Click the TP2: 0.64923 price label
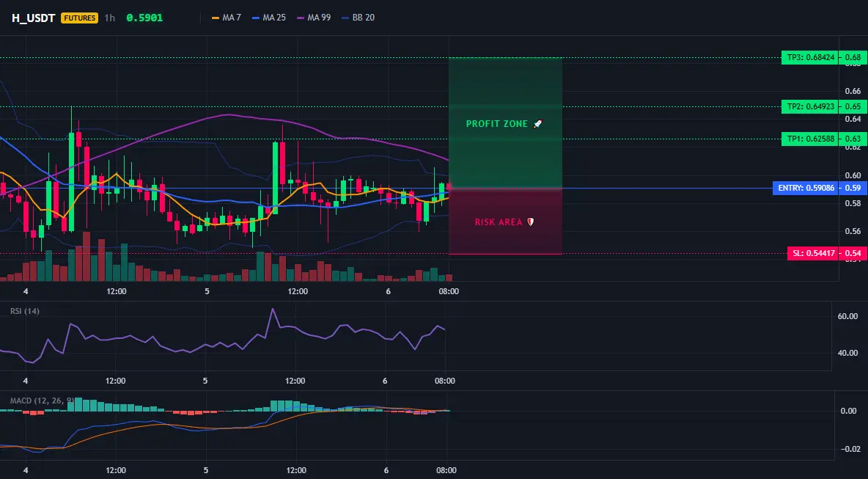Viewport: 868px width, 479px height. [x=809, y=106]
